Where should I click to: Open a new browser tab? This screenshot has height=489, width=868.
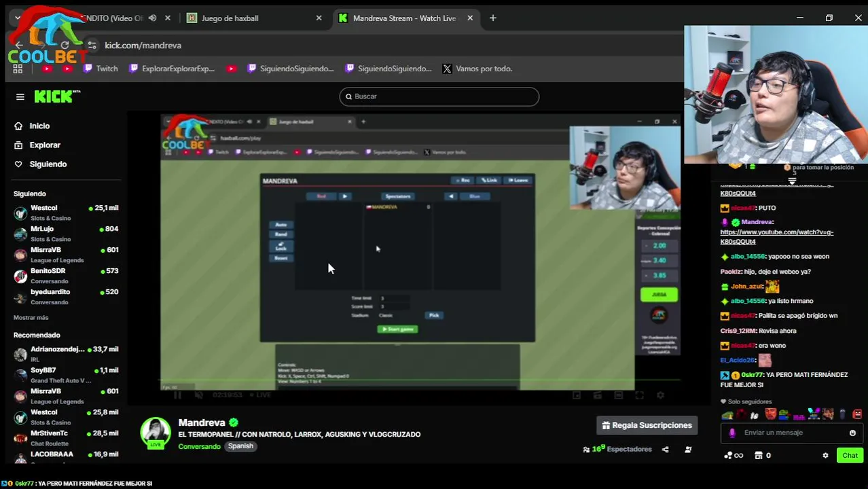click(493, 18)
